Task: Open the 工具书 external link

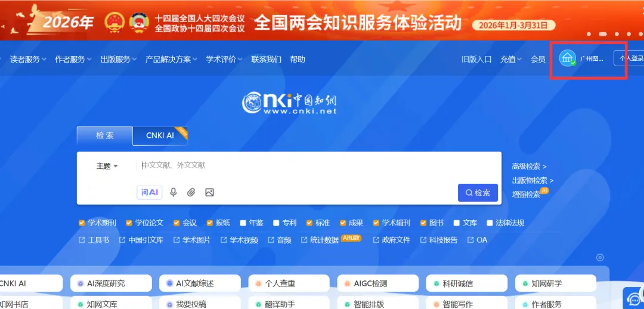Action: [x=94, y=240]
